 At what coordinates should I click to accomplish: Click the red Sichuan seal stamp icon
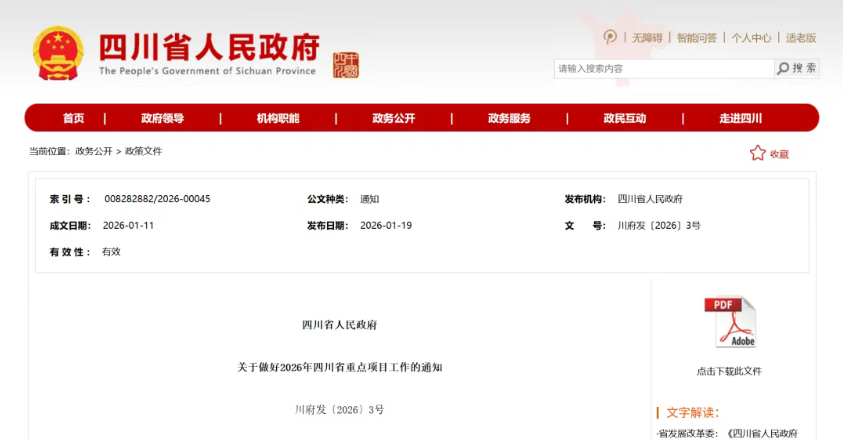pyautogui.click(x=345, y=65)
